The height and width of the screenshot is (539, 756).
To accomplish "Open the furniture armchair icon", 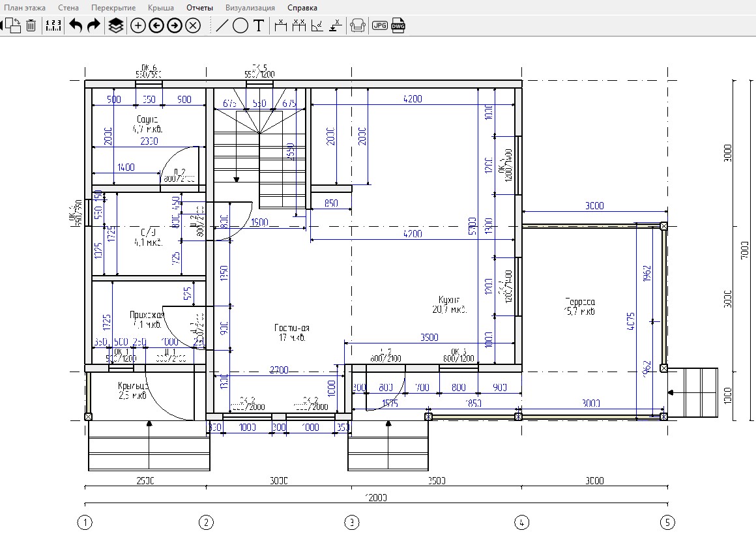I will (357, 25).
